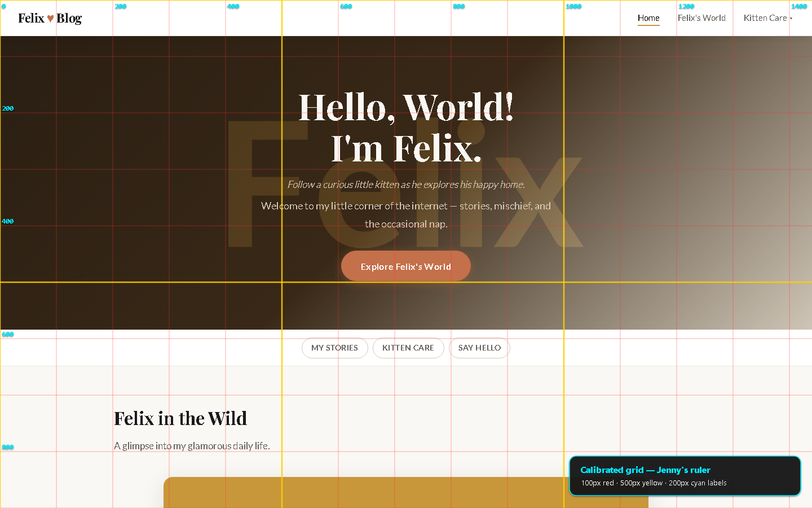Click text 'A glimpse into my glamorous daily life.'

[x=192, y=446]
